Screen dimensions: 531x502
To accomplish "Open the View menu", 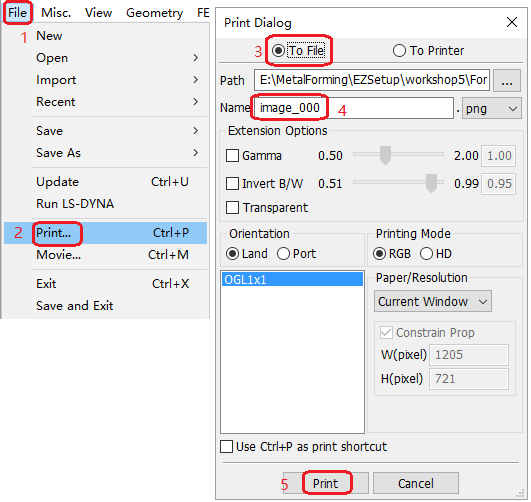I will (99, 13).
